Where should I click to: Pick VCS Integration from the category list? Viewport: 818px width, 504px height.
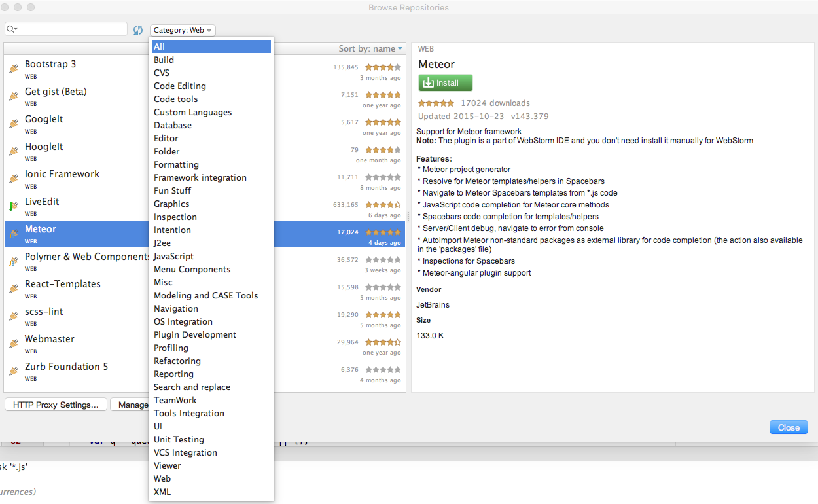click(185, 452)
